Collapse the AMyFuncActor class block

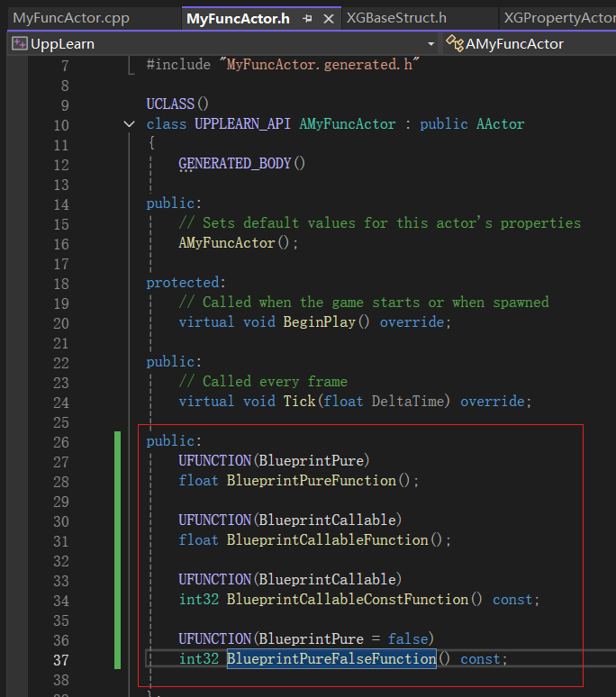(129, 124)
